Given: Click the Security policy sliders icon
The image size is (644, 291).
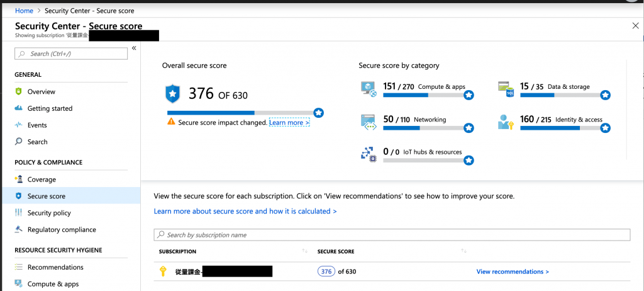Looking at the screenshot, I should coord(18,212).
